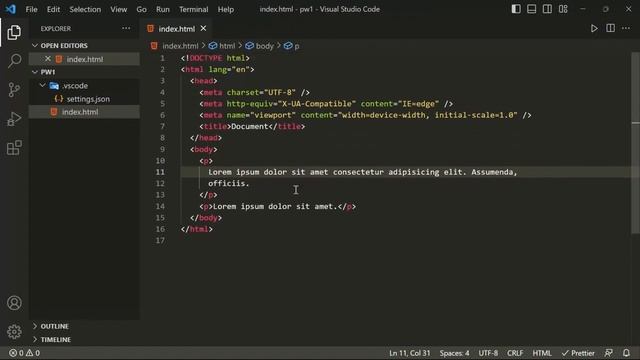640x360 pixels.
Task: Open the Go menu
Action: tap(141, 9)
